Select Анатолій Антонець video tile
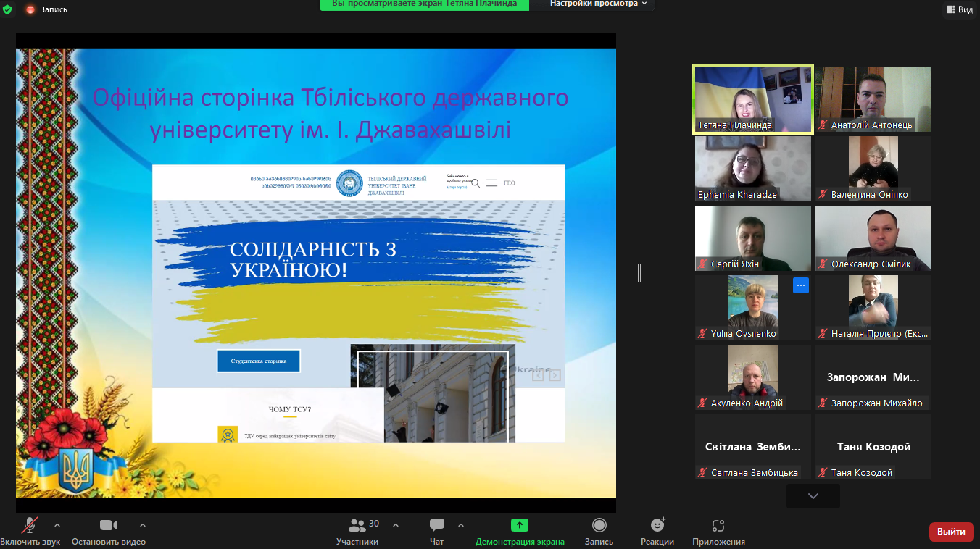Screen dimensions: 980x549 [x=873, y=99]
